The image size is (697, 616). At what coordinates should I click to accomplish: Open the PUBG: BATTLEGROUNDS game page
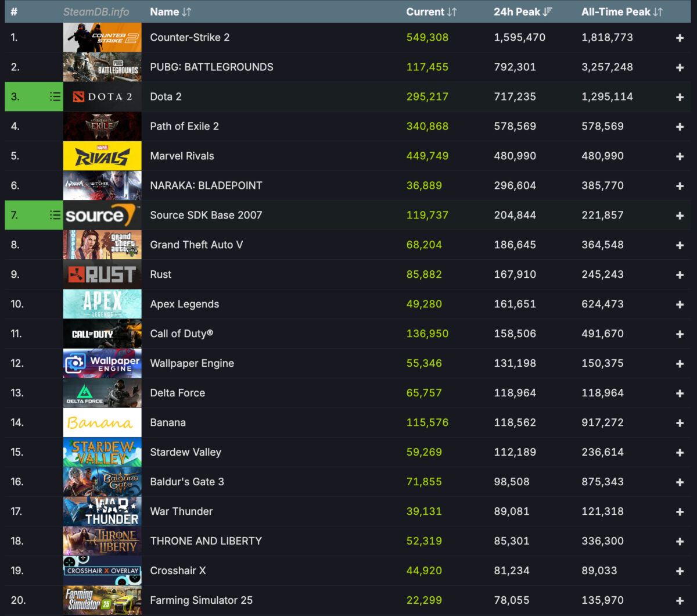point(211,67)
